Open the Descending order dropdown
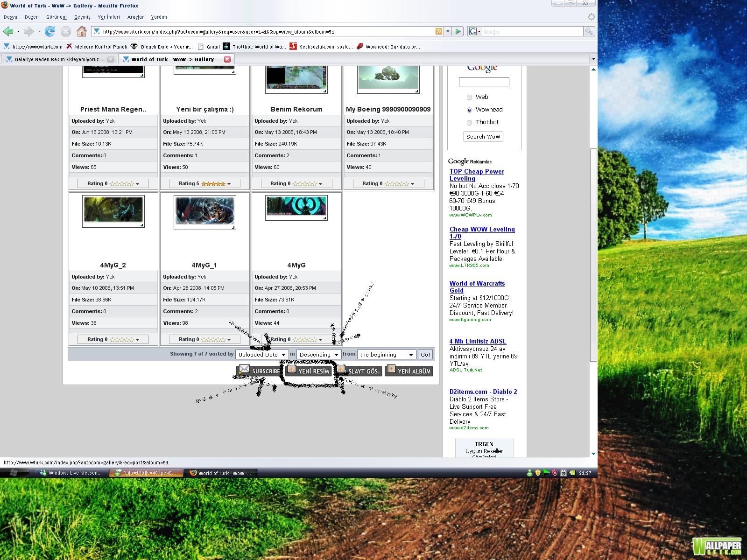Viewport: 747px width, 560px height. (319, 355)
